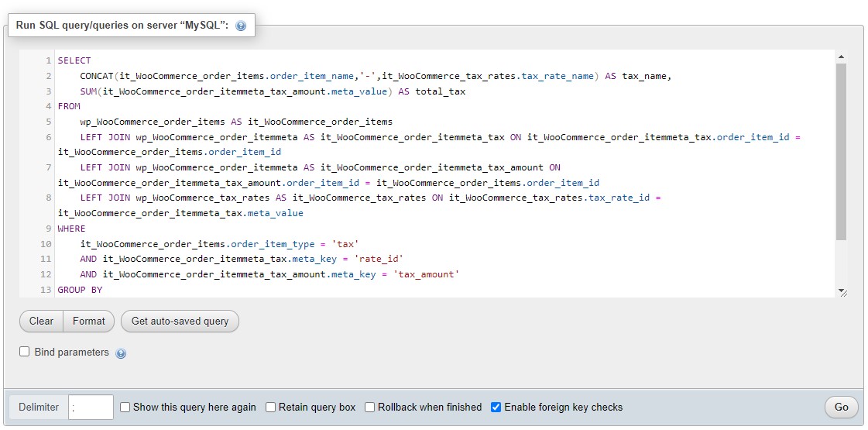The width and height of the screenshot is (868, 430).
Task: Click SUM function on line 3
Action: point(88,91)
